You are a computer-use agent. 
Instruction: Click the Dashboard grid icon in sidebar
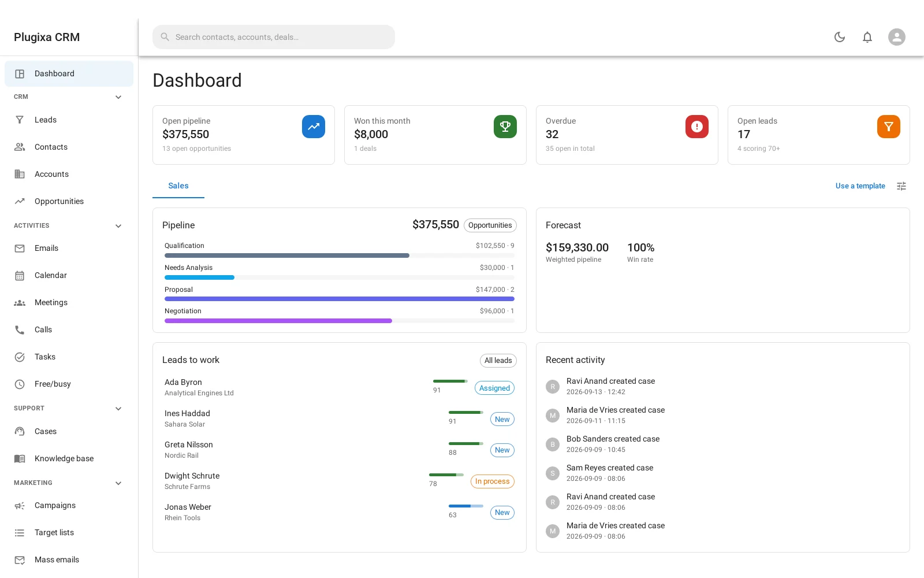coord(20,74)
